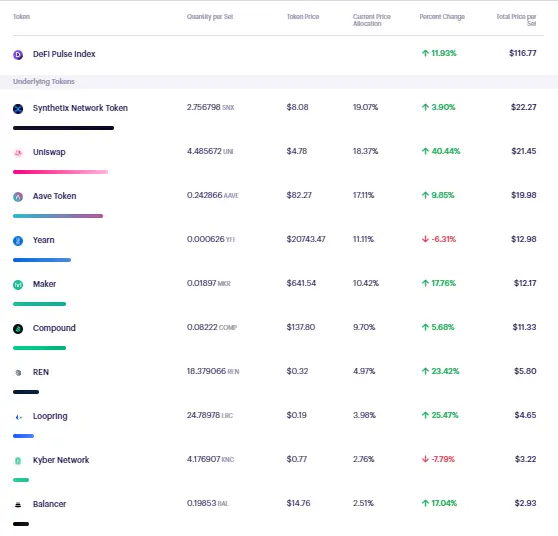Click the red down arrow beside -6.31%
Viewport: 558px width, 536px height.
(425, 239)
